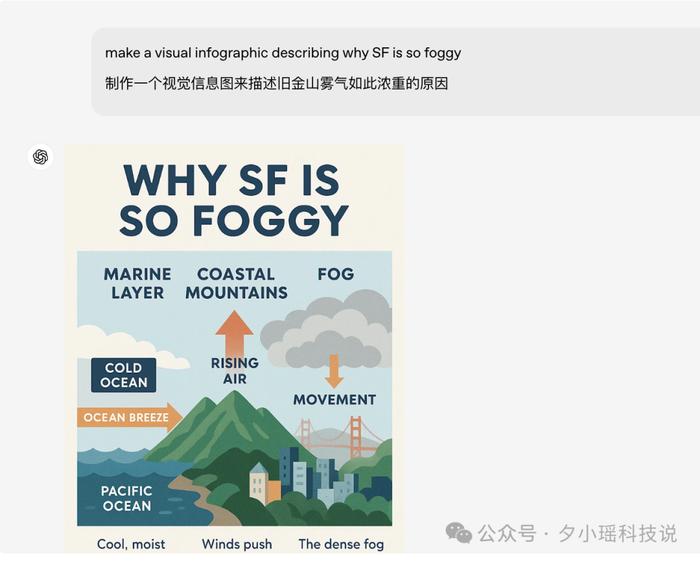700x562 pixels.
Task: Click the Marine Layer heading
Action: (x=138, y=283)
